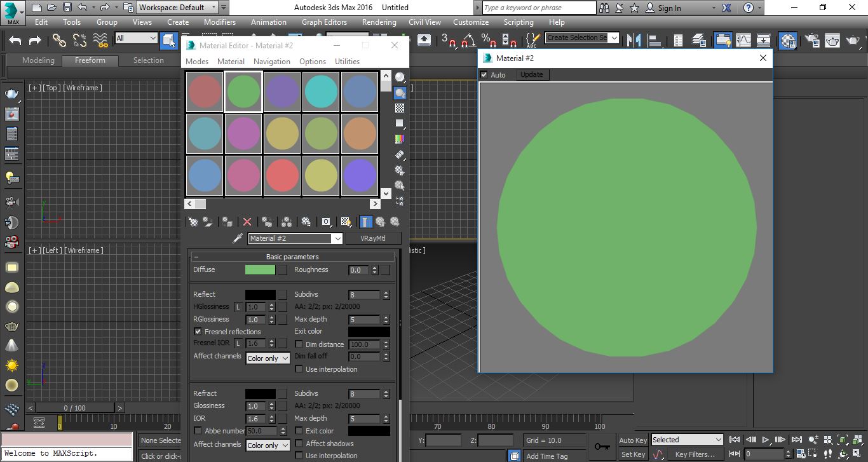Switch to the Modeling ribbon tab
Image resolution: width=868 pixels, height=462 pixels.
[38, 60]
